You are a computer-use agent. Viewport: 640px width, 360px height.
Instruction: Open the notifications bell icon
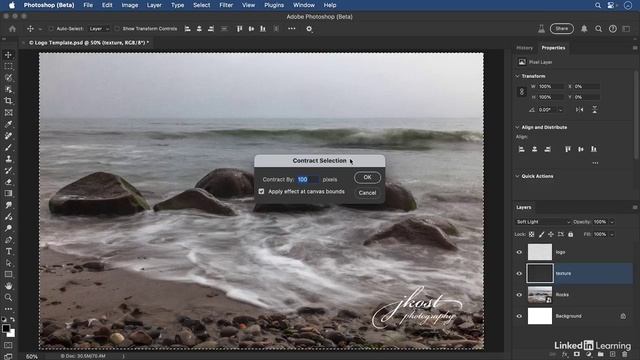[x=584, y=29]
